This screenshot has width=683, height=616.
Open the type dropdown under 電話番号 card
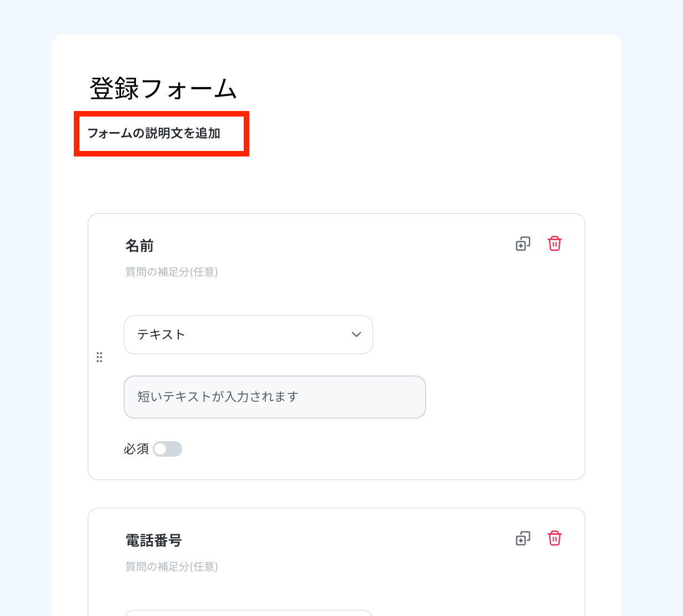pos(248,613)
